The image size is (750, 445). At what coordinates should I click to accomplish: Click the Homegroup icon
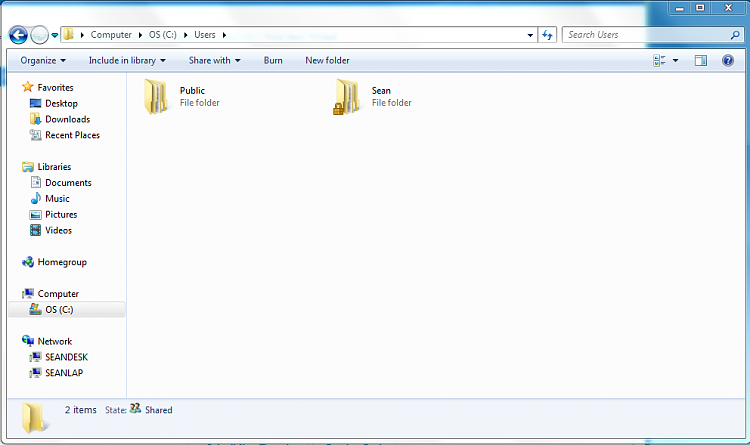pyautogui.click(x=28, y=262)
